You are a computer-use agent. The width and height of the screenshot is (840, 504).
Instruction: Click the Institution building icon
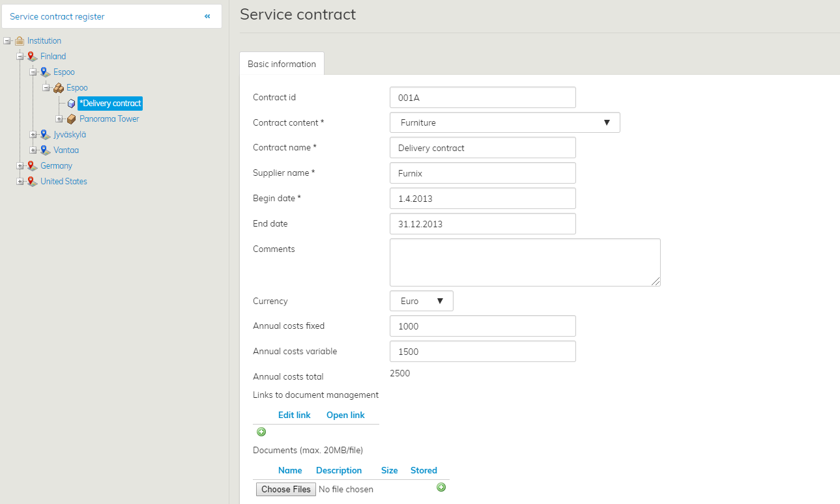click(20, 41)
